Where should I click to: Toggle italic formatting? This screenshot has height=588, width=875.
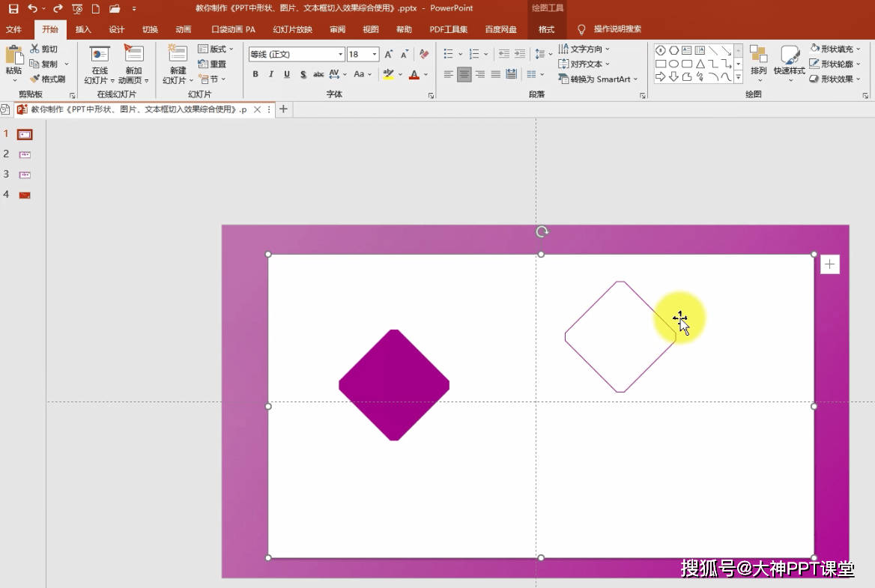point(270,74)
